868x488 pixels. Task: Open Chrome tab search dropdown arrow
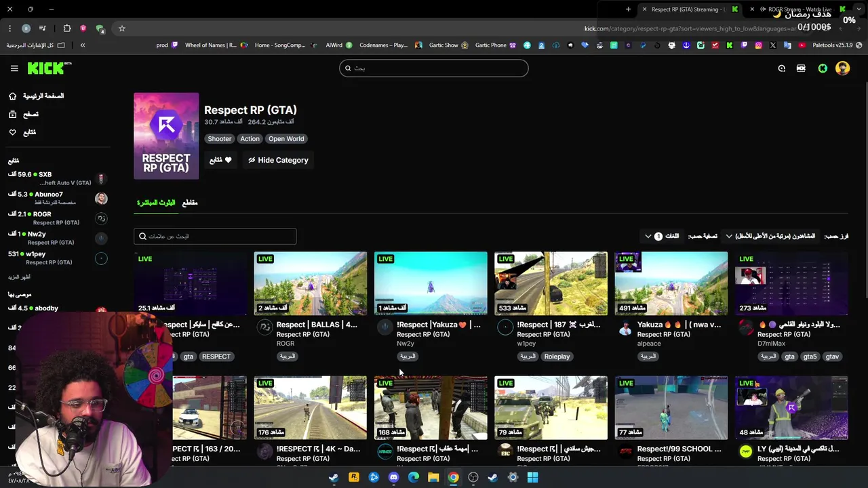[859, 9]
